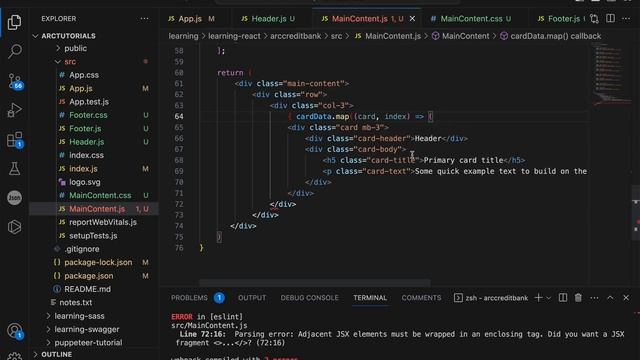
Task: Split the editor to the right
Action: 610,19
